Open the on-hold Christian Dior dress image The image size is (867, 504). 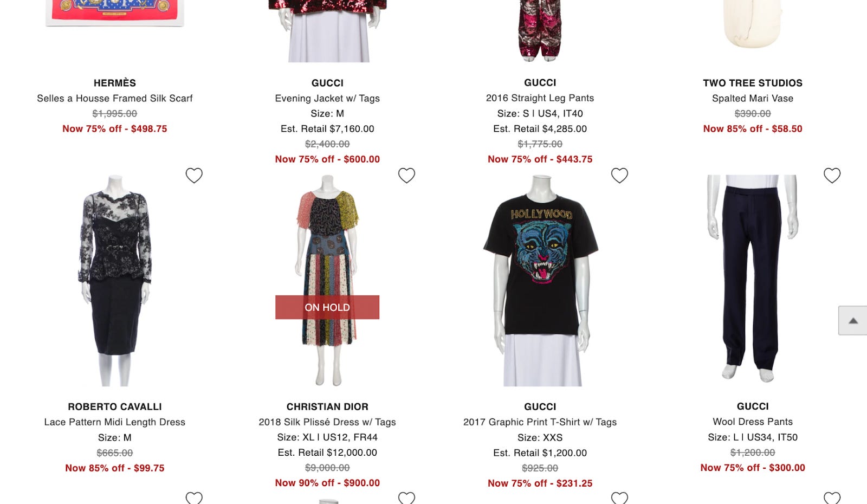[327, 280]
